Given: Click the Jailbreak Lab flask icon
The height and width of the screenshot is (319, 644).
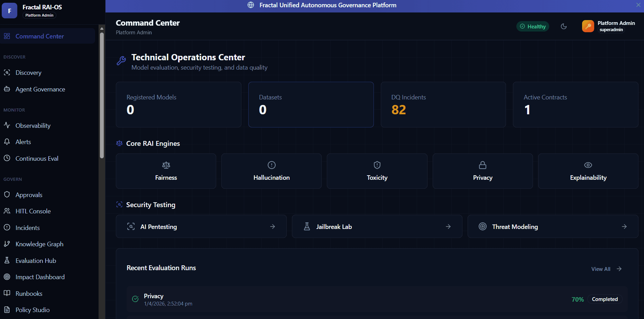Looking at the screenshot, I should tap(307, 227).
